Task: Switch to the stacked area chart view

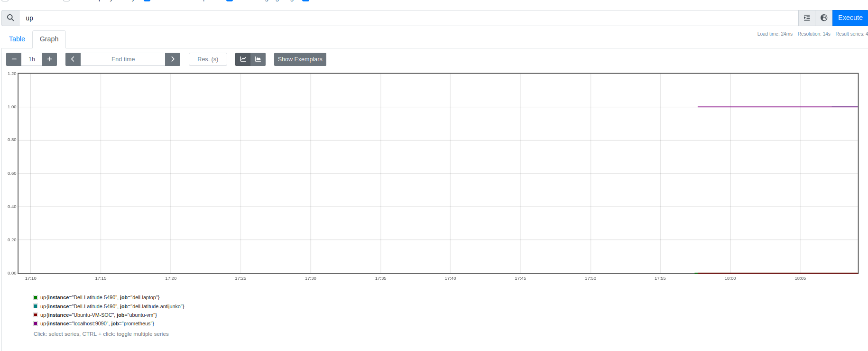Action: tap(258, 59)
